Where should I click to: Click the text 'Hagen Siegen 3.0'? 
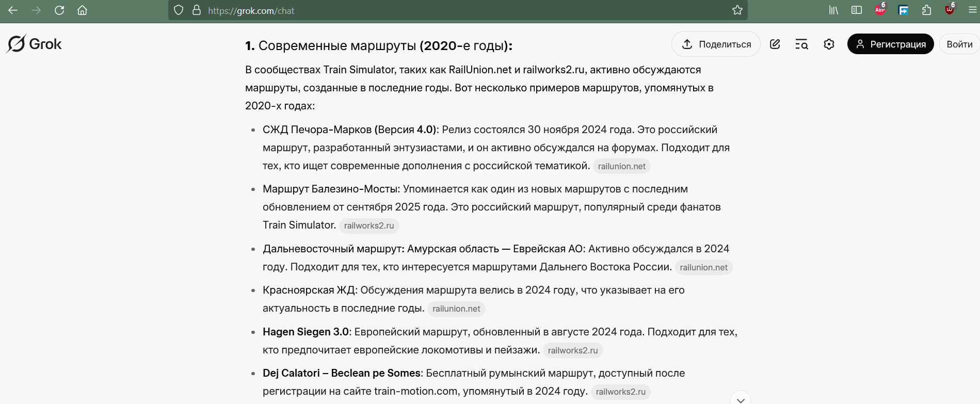[306, 332]
